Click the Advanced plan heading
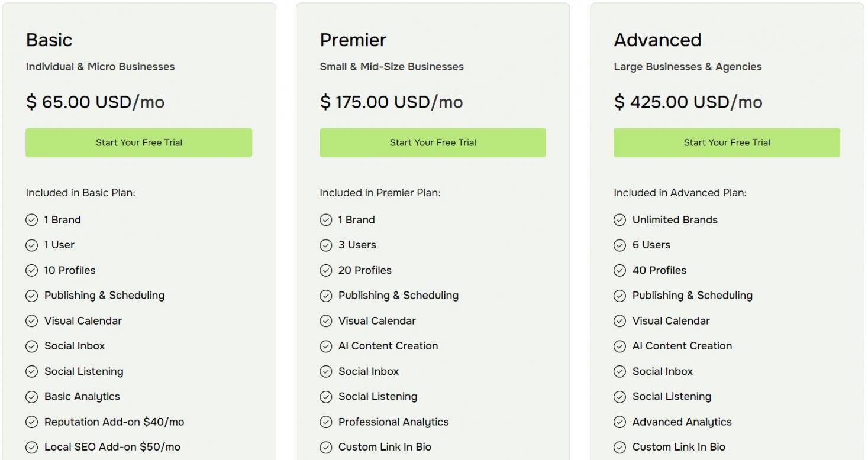The image size is (868, 460). 657,40
